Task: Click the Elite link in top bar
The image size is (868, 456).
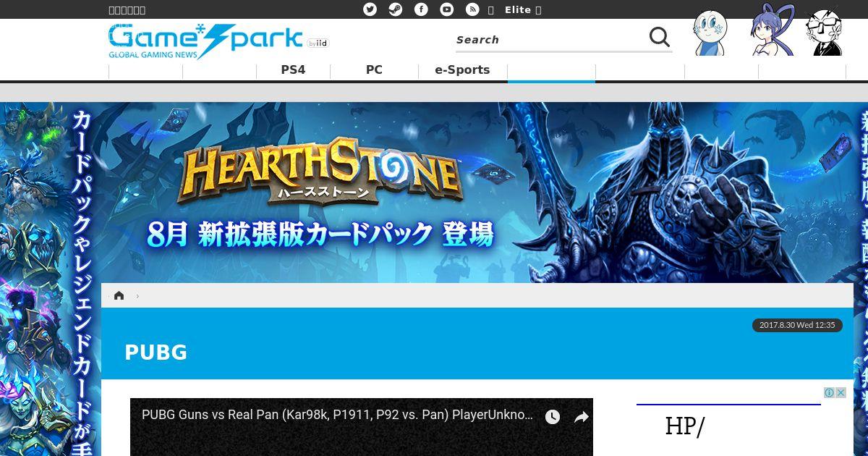Action: tap(518, 9)
